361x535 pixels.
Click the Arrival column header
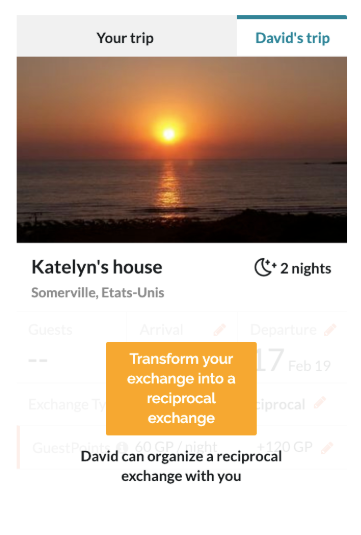[x=161, y=330]
